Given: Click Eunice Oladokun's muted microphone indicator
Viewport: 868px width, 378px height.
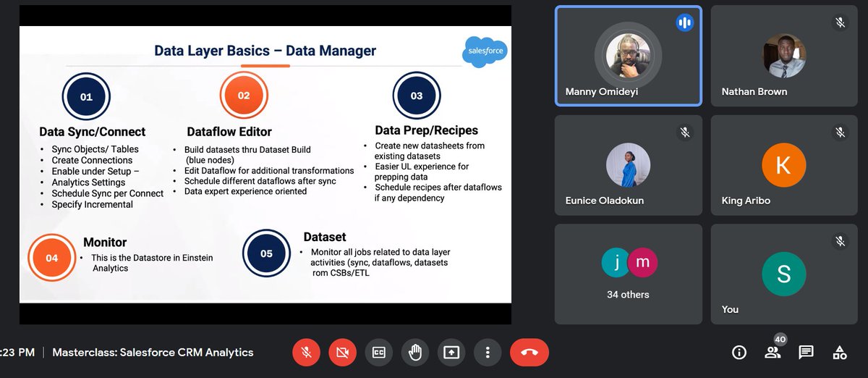Looking at the screenshot, I should (684, 132).
